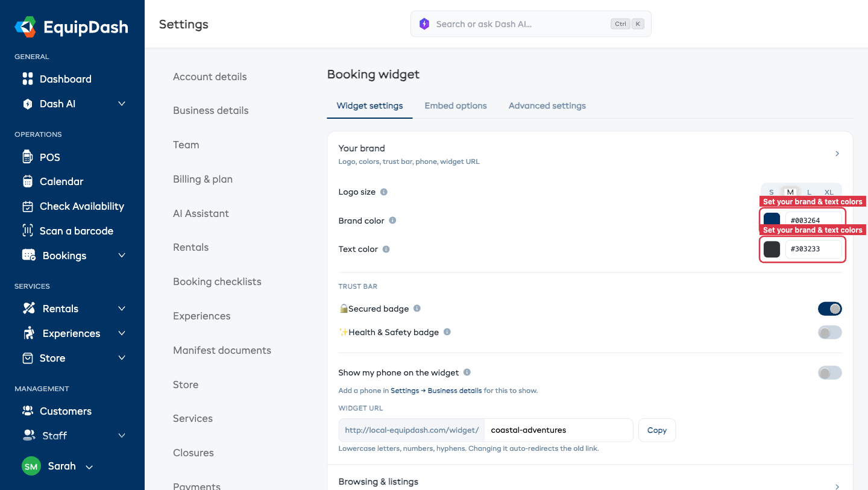
Task: Open Booking checklists settings
Action: pyautogui.click(x=217, y=281)
